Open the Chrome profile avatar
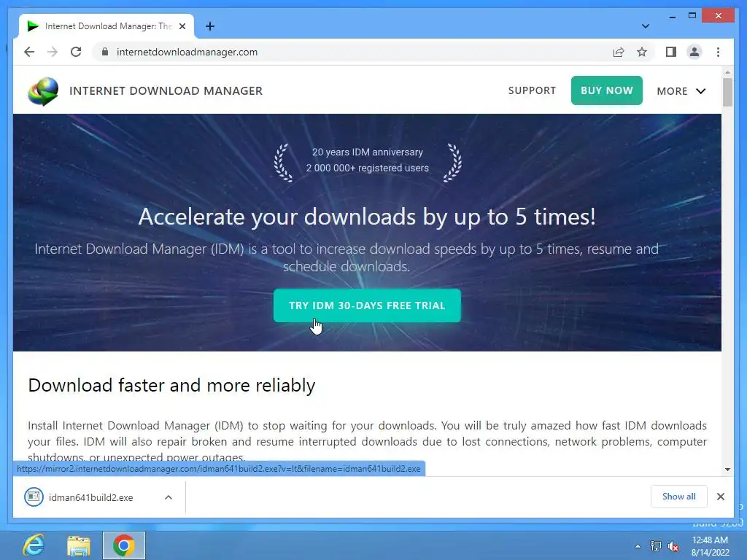 coord(694,52)
